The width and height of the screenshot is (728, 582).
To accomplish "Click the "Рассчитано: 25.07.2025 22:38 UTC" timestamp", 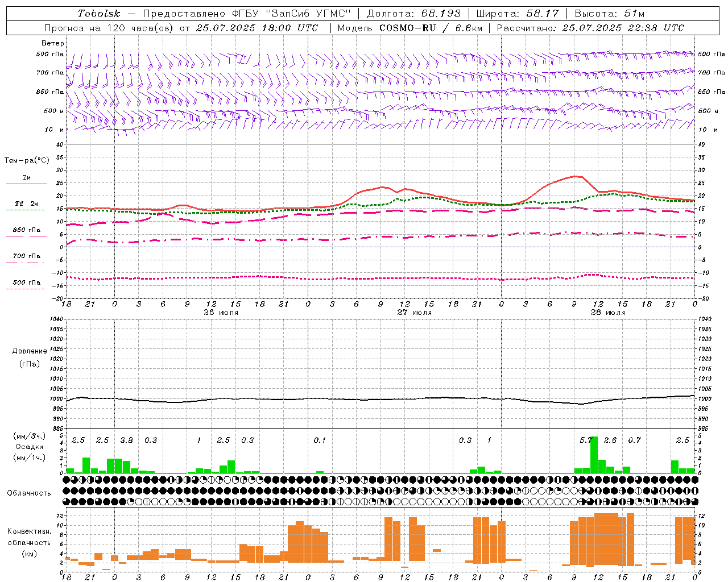I will tap(590, 28).
